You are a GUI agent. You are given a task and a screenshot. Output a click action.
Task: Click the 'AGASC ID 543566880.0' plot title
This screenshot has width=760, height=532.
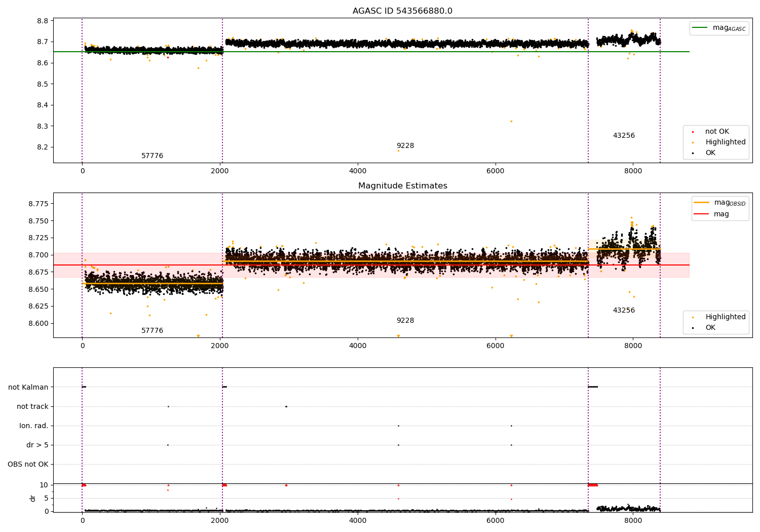tap(402, 11)
